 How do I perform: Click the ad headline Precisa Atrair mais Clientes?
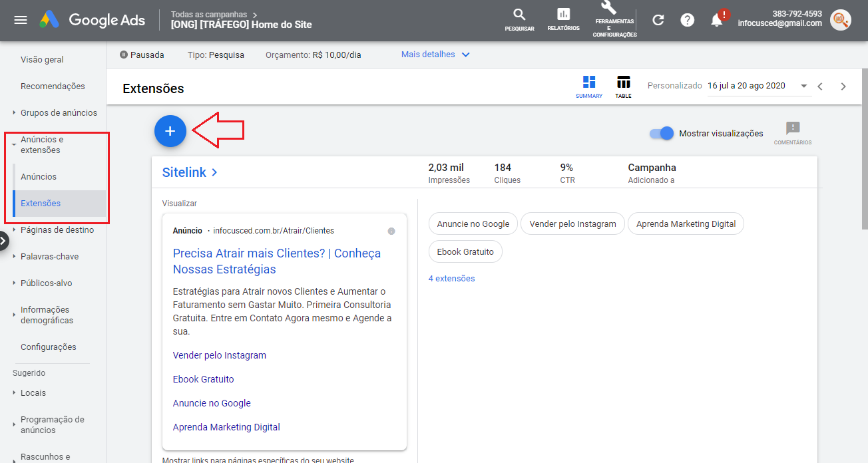[x=277, y=261]
